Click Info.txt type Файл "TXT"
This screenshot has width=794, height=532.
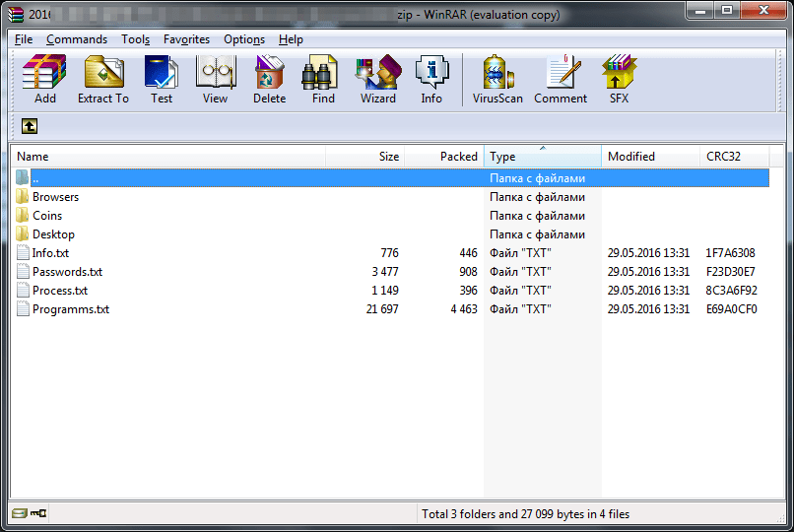pos(520,253)
